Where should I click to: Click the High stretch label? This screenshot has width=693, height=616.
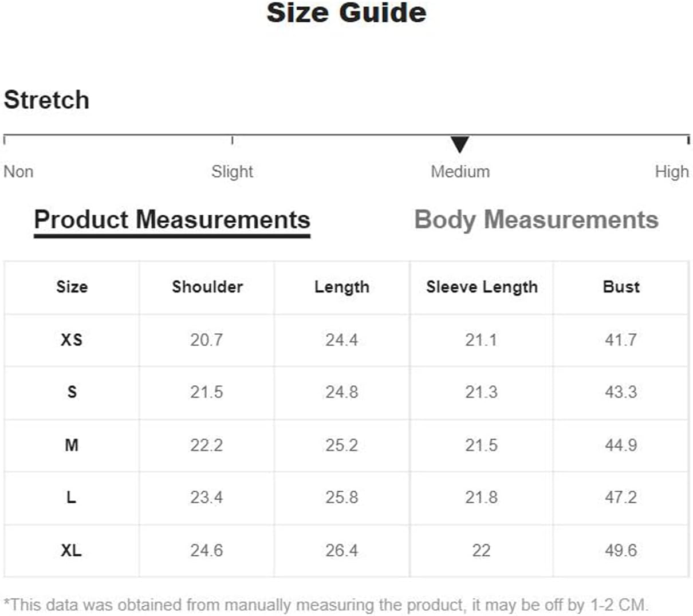tap(672, 171)
